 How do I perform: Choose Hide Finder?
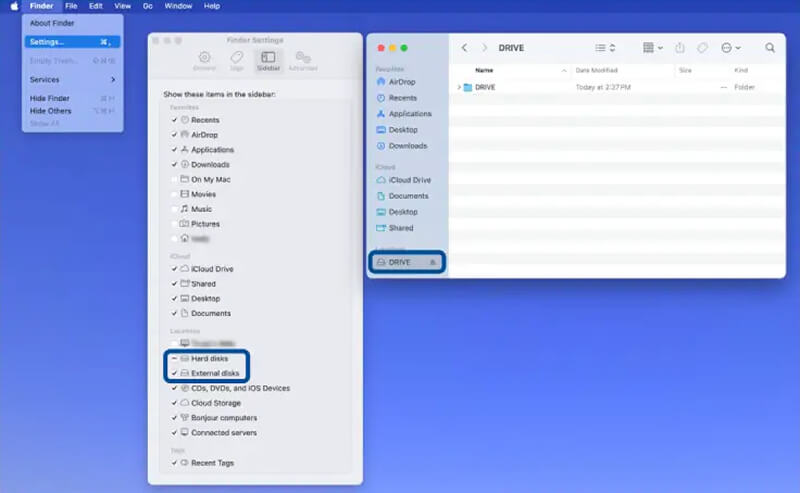tap(72, 98)
